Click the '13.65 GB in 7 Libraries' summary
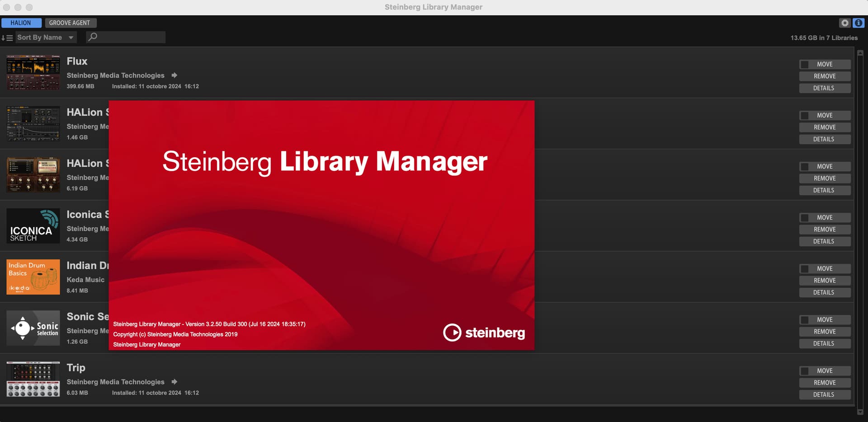Screen dimensions: 868x422 pos(824,38)
